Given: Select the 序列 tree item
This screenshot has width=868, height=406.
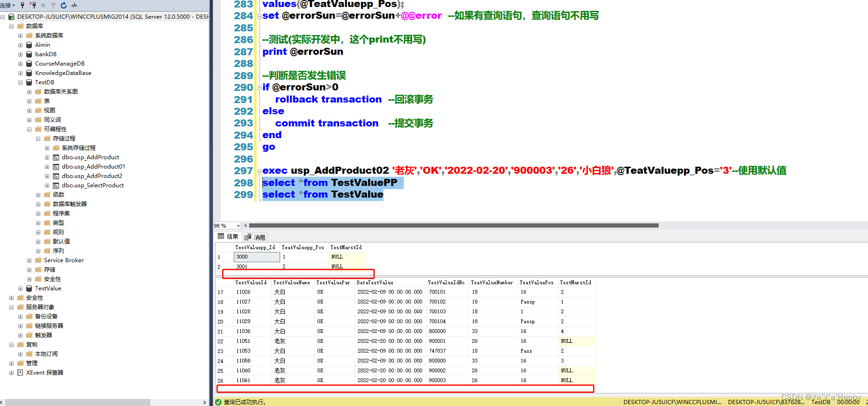Looking at the screenshot, I should (59, 251).
